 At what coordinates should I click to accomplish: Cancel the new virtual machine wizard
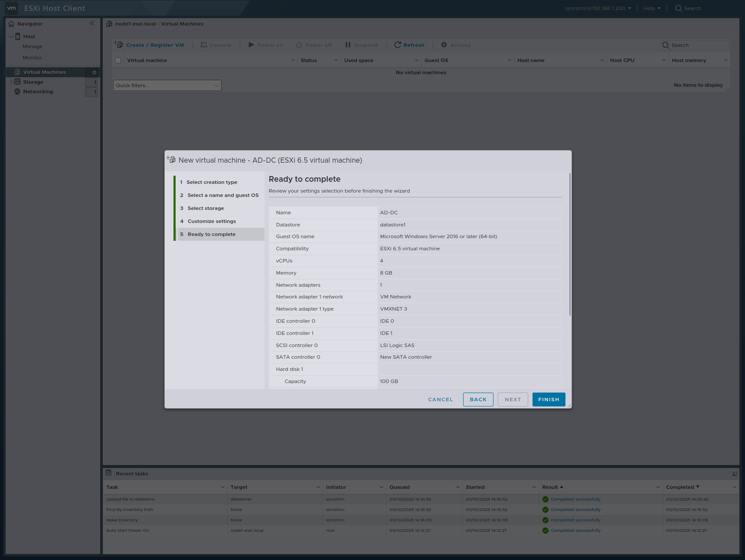coord(440,399)
